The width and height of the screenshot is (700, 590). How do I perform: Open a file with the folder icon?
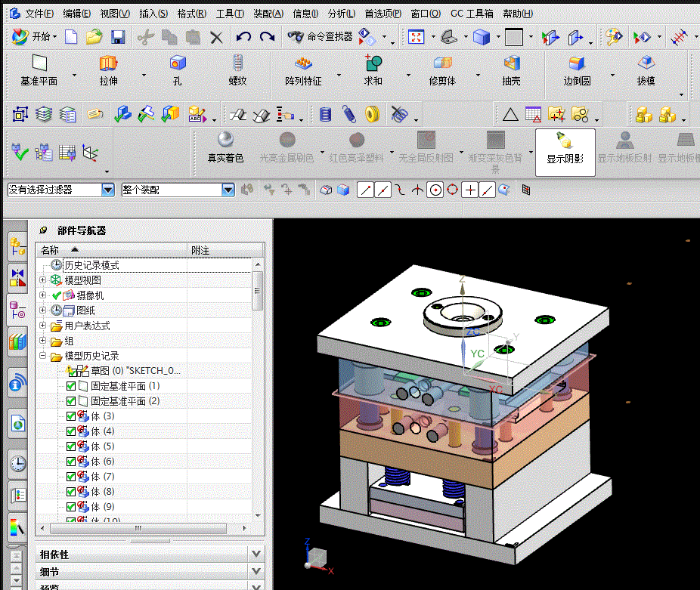94,36
